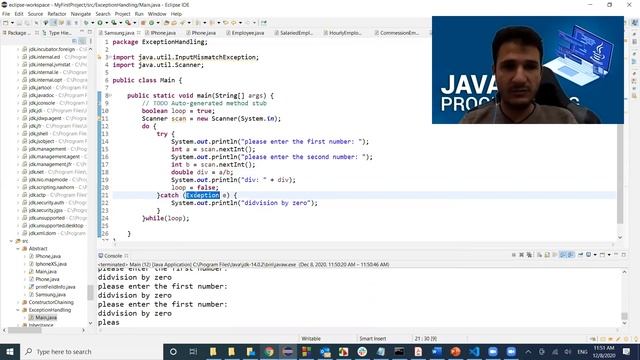
Task: Open the Debug launch dropdown arrow
Action: 93,23
